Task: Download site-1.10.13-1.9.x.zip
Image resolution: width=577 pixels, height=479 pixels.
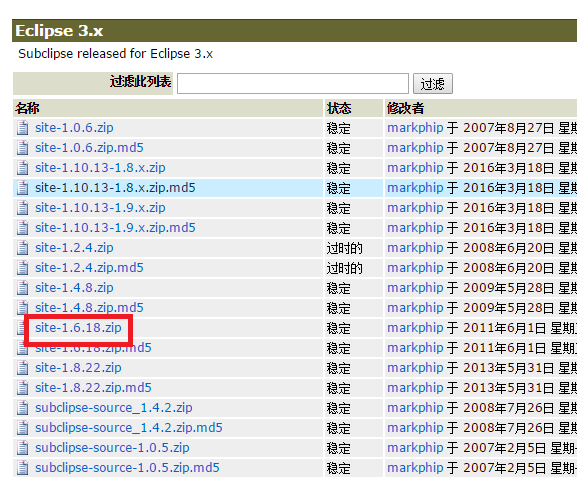Action: click(x=100, y=207)
